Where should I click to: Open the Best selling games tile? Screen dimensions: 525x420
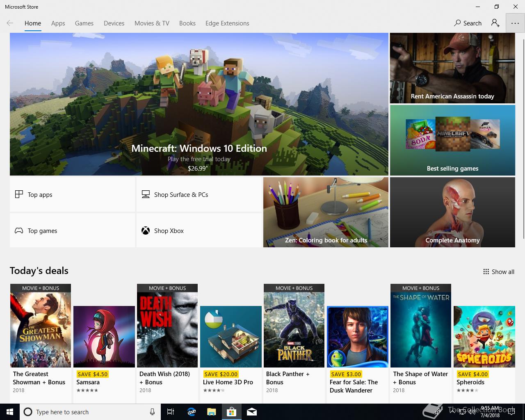point(452,140)
